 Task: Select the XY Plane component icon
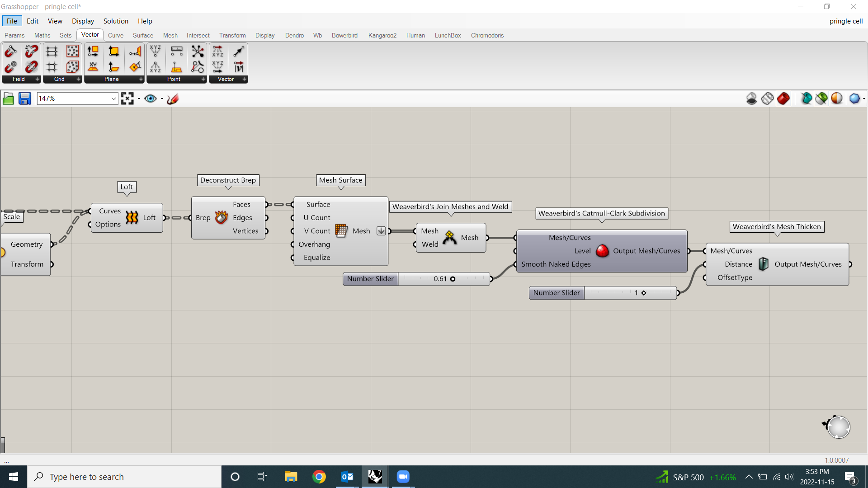click(93, 67)
